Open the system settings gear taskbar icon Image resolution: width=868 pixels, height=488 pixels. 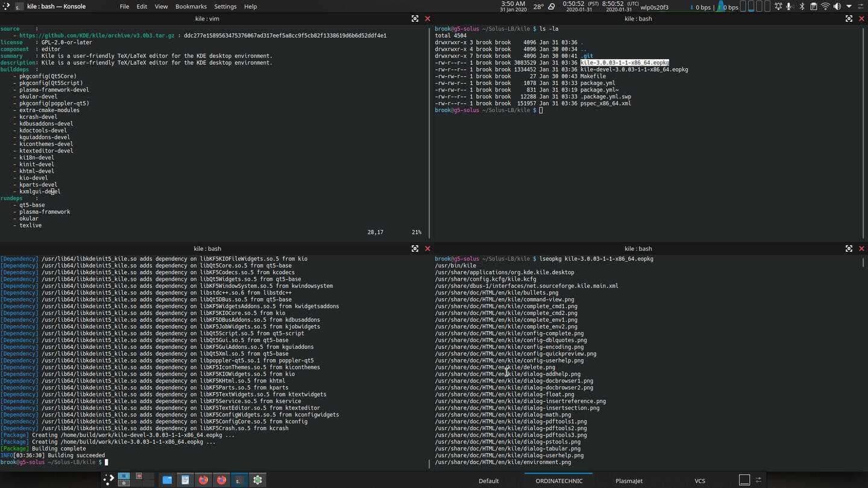(x=257, y=480)
